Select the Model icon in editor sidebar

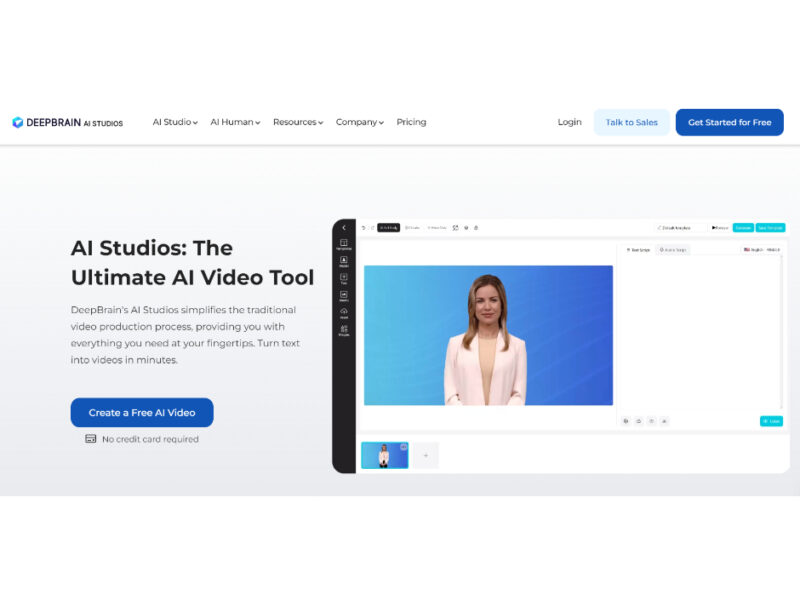[x=344, y=262]
